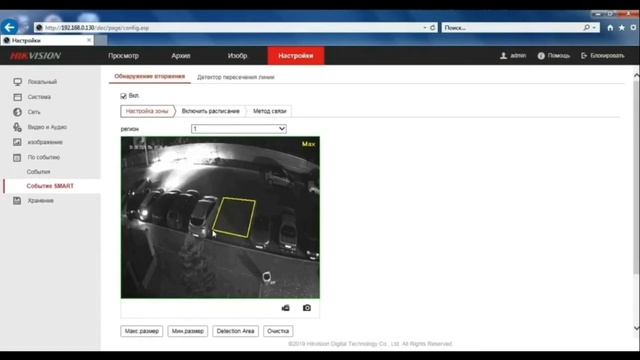Click the Макс.размер button

(x=142, y=331)
